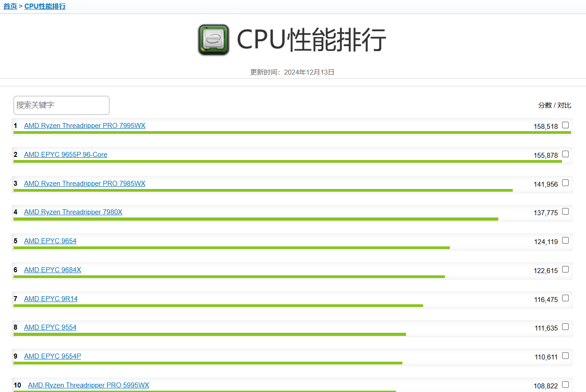Click the score value 122,615

pos(546,271)
